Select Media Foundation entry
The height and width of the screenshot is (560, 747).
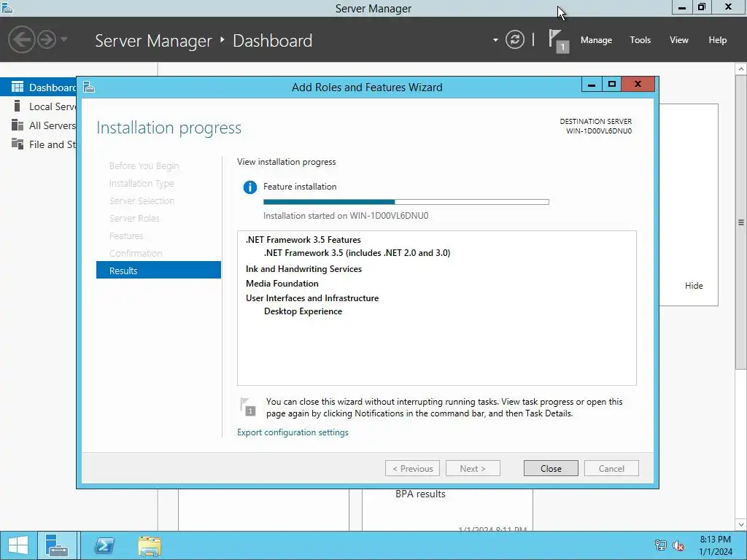click(x=282, y=284)
